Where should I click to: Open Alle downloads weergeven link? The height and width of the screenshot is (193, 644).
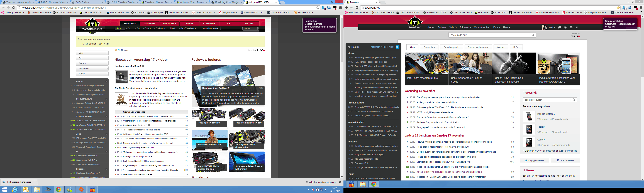tap(323, 182)
